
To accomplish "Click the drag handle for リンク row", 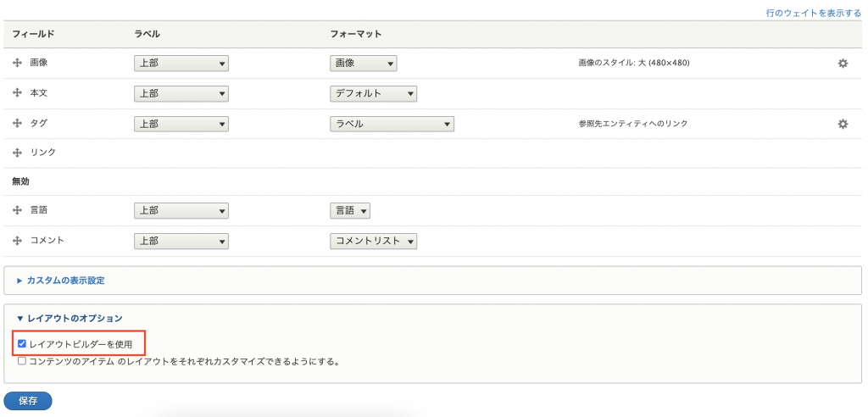I will click(x=17, y=153).
